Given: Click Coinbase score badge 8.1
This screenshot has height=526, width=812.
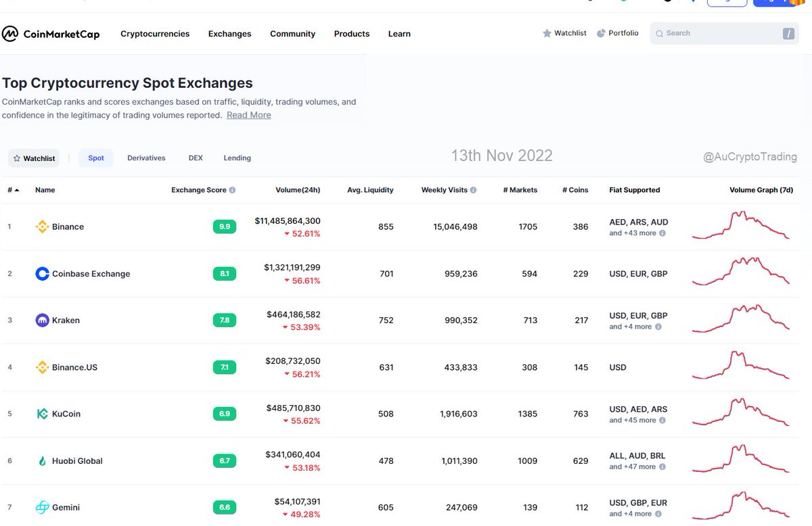Looking at the screenshot, I should (x=225, y=274).
